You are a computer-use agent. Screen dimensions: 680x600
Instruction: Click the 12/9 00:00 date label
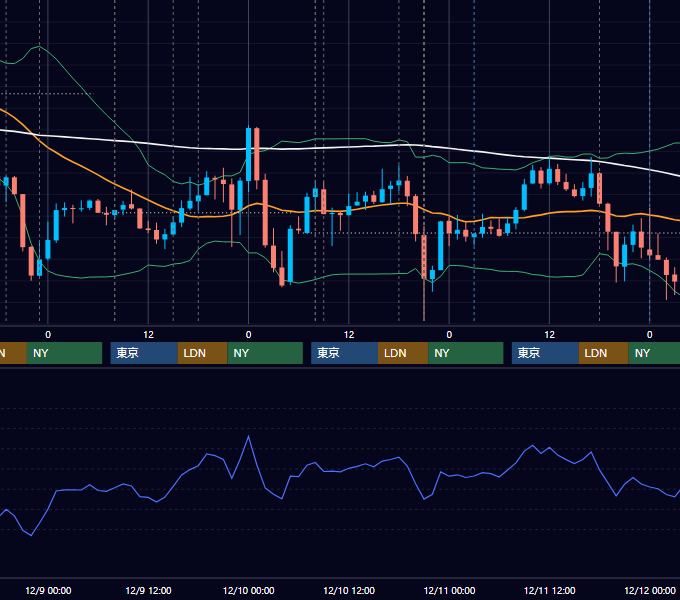click(48, 590)
